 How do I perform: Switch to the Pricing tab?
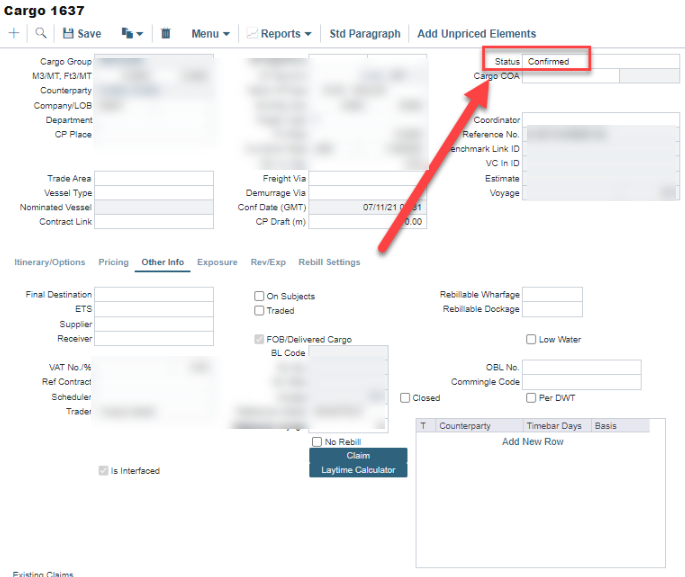[114, 262]
